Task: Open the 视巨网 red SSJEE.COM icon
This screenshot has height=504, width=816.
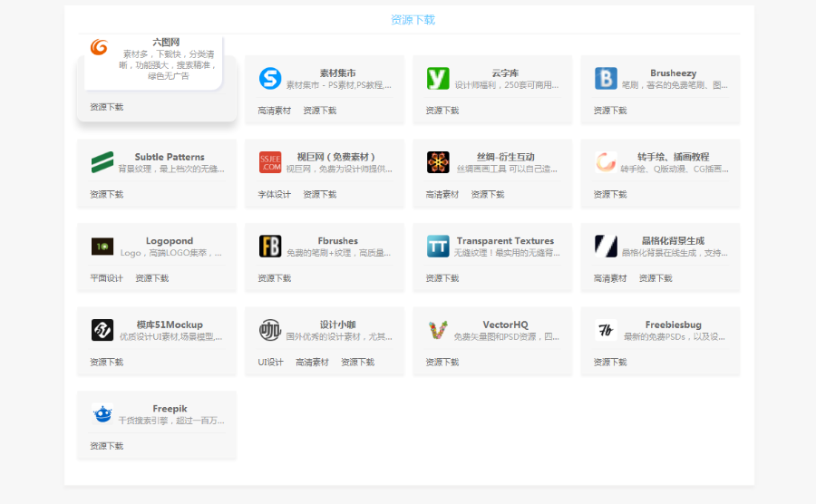Action: 270,162
